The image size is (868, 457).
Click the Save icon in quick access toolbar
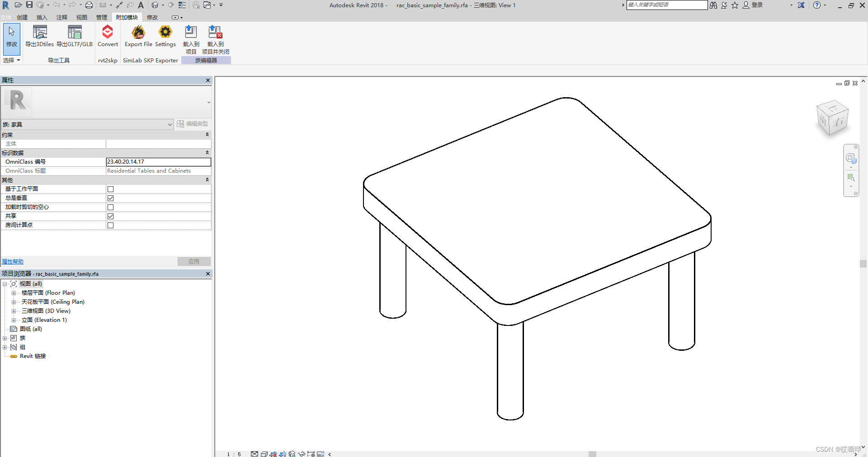[29, 5]
